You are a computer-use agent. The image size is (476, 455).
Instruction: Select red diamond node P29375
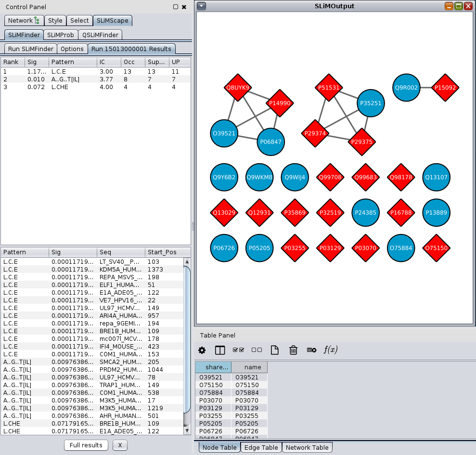(x=361, y=142)
